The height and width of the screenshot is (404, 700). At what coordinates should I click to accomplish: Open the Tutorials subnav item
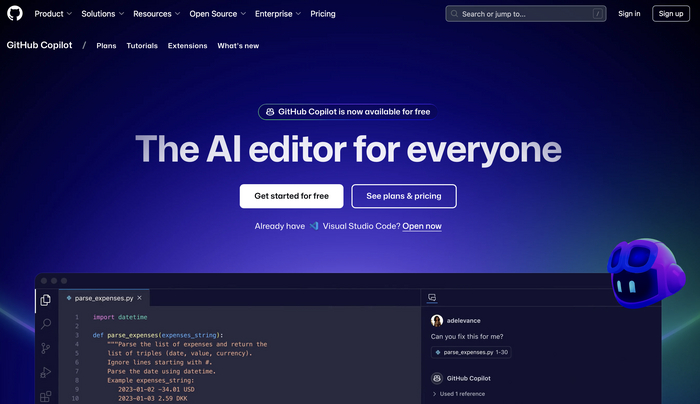coord(142,46)
